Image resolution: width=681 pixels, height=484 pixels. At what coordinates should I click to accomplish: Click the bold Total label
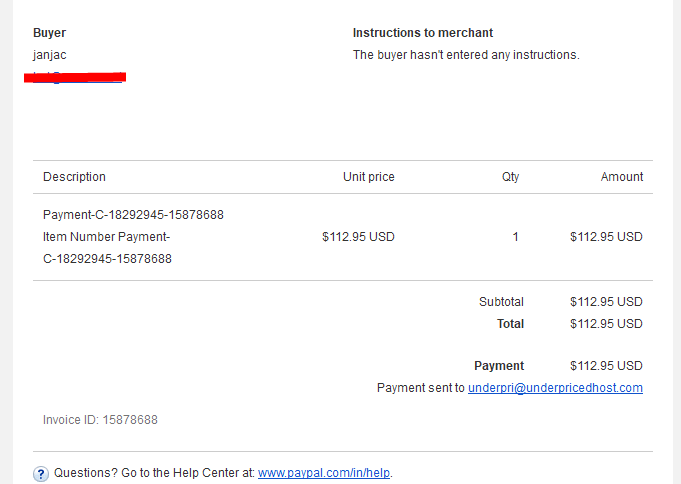pyautogui.click(x=510, y=324)
